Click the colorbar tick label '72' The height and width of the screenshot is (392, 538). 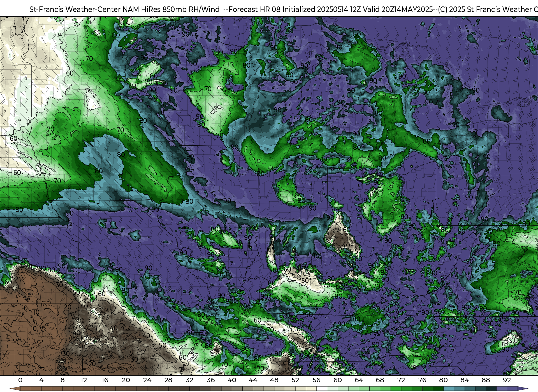pyautogui.click(x=401, y=380)
